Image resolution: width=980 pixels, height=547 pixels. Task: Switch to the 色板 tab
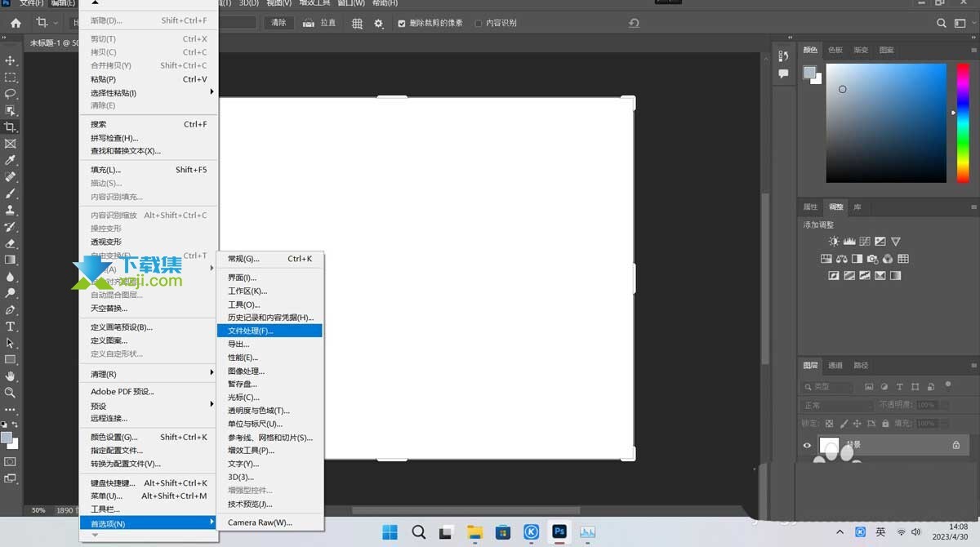click(835, 50)
